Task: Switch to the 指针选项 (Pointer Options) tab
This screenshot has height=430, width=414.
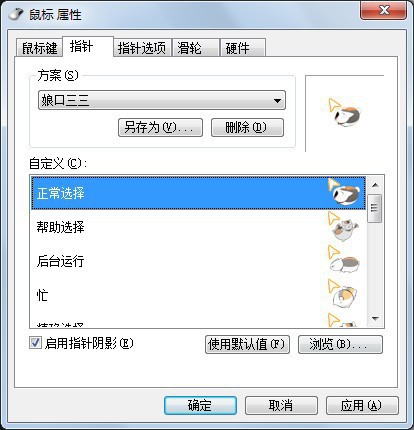Action: (x=142, y=48)
